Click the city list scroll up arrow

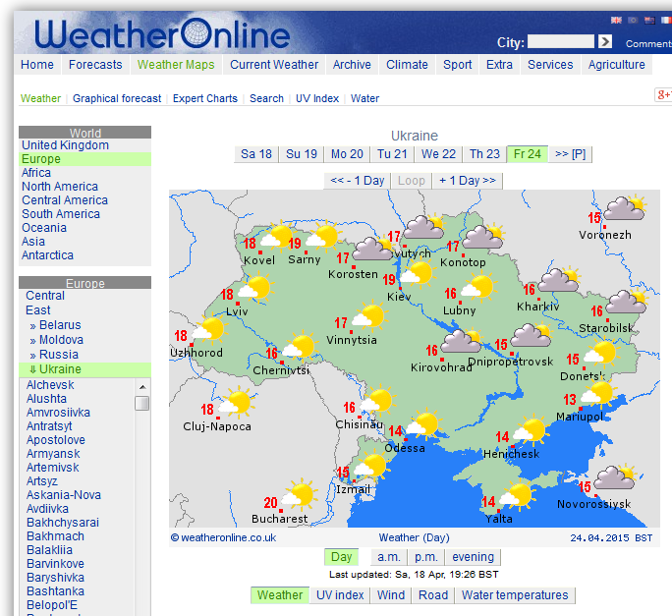[x=142, y=387]
